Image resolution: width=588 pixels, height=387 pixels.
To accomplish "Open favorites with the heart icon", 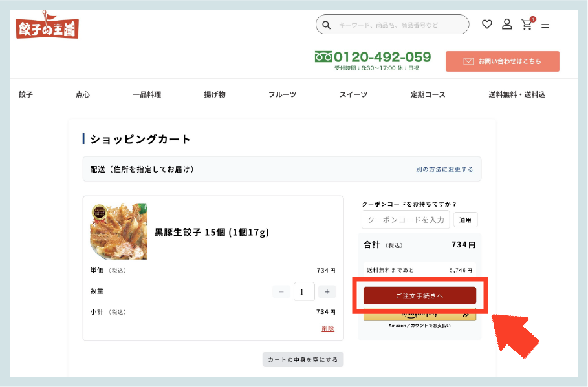I will coord(486,25).
